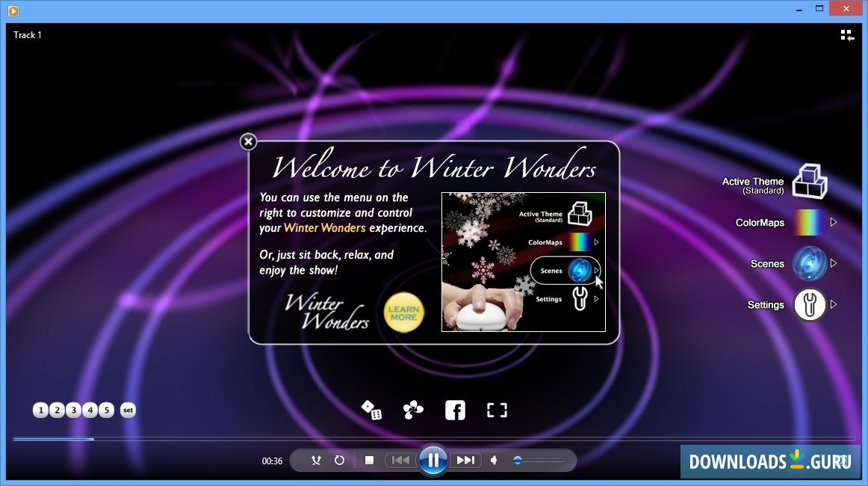This screenshot has width=868, height=486.
Task: Stop playback
Action: [369, 461]
